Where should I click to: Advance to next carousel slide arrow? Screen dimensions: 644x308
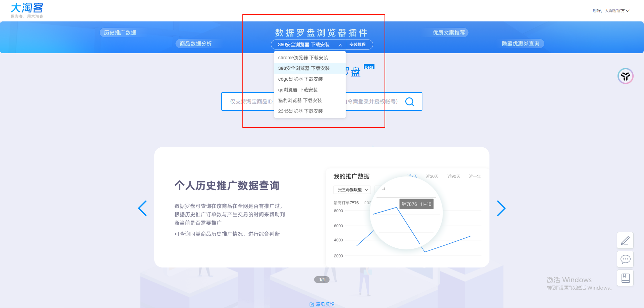tap(501, 208)
